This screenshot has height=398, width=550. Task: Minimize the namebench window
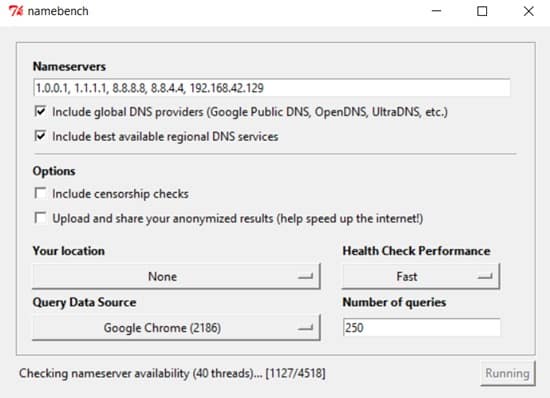coord(436,11)
